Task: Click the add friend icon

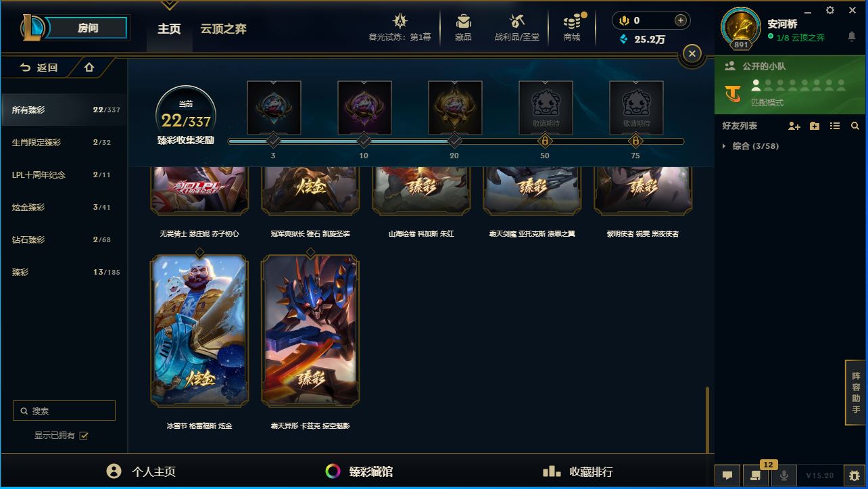Action: pyautogui.click(x=794, y=126)
